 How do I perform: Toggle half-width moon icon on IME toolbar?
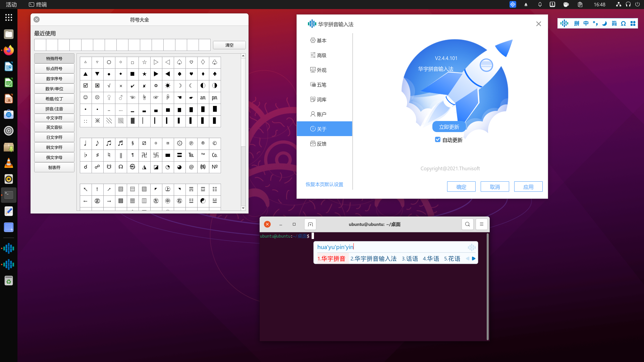604,23
